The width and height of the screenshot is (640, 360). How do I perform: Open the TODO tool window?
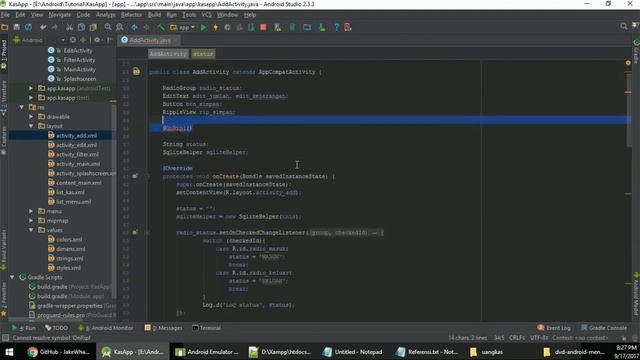[56, 328]
